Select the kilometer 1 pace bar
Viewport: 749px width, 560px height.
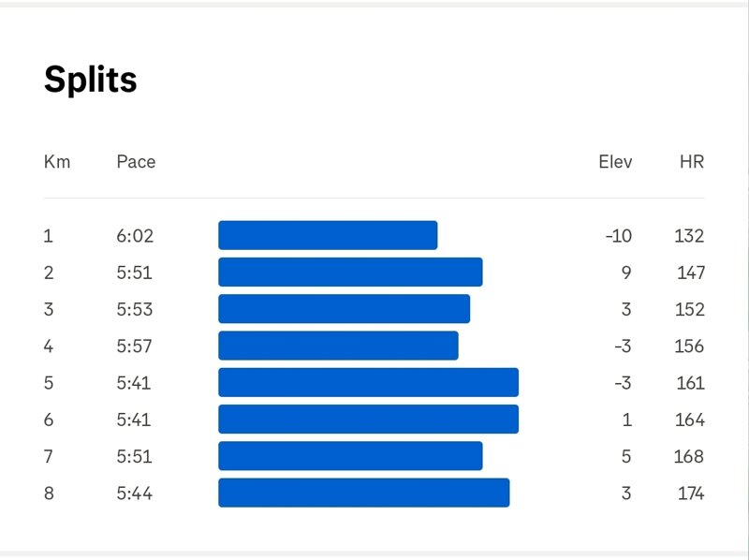tap(328, 235)
